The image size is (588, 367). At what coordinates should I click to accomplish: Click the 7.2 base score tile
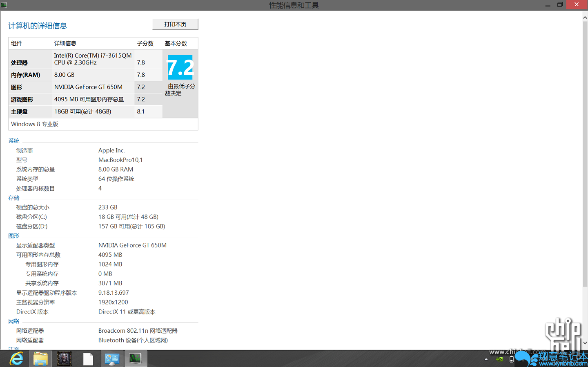[180, 67]
